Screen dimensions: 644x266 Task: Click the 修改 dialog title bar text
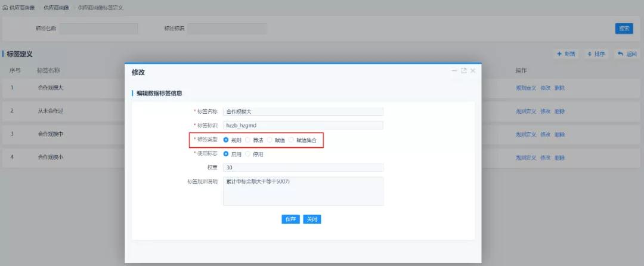138,73
